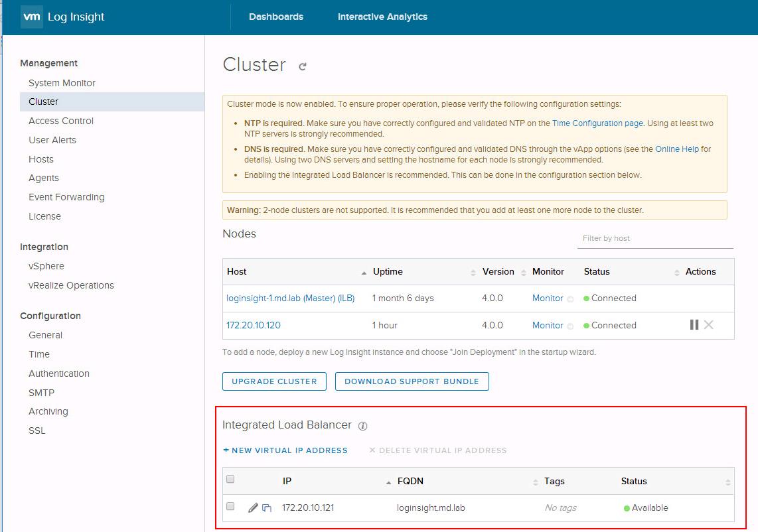This screenshot has height=532, width=758.
Task: Open Integrated Load Balancer info icon
Action: click(363, 426)
